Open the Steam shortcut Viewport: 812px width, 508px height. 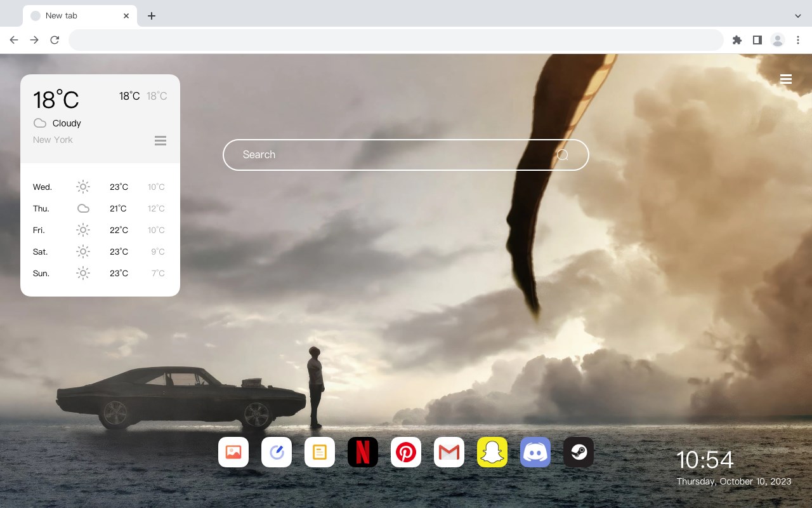tap(579, 452)
